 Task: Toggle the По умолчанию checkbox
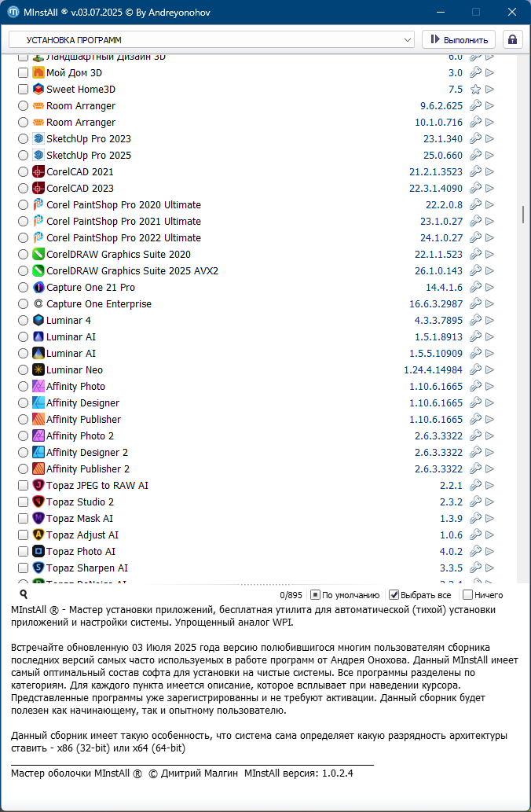[x=315, y=595]
